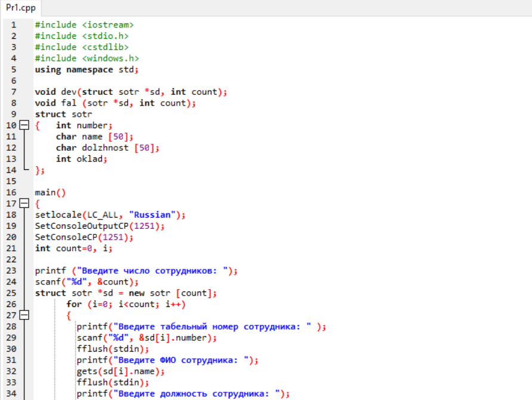Click the 'void fal (sotr *sd, int count);' declaration

[116, 103]
